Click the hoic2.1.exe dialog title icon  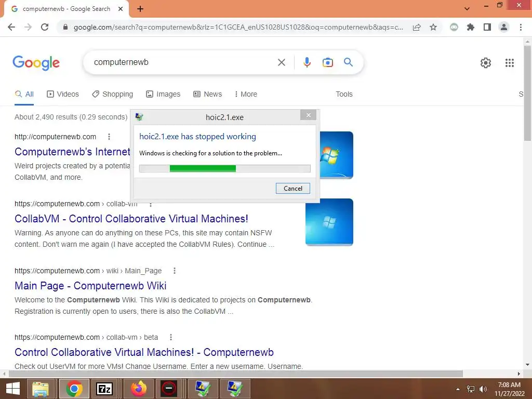139,117
